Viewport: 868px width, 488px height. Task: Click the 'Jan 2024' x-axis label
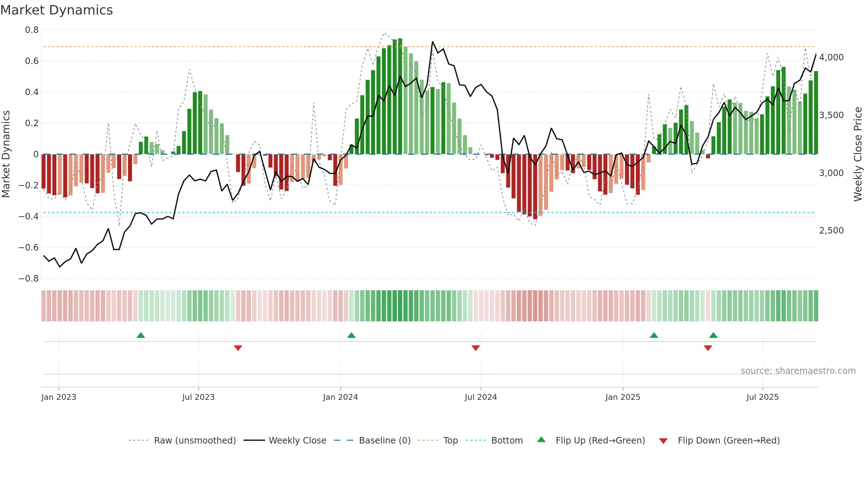pyautogui.click(x=340, y=397)
